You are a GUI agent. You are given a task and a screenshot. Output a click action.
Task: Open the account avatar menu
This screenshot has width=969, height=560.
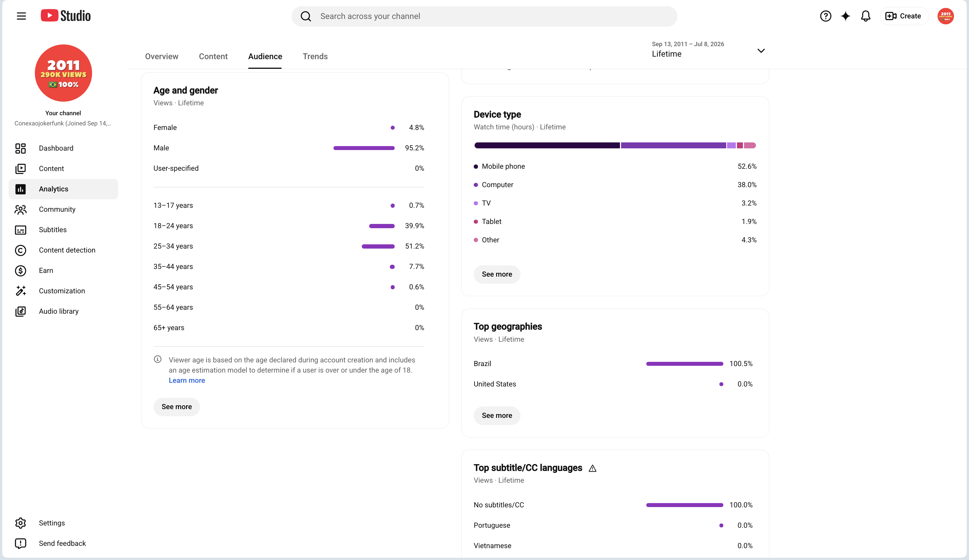[x=945, y=16]
